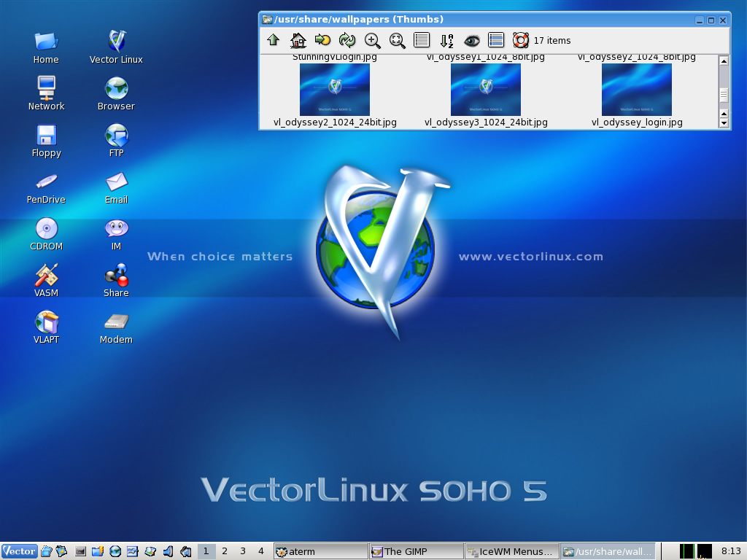Refresh the wallpapers folder view
The image size is (747, 560).
point(347,41)
